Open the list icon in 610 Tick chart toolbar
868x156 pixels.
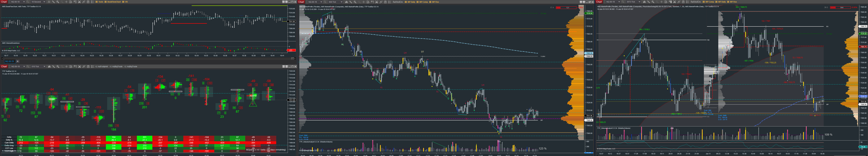point(93,66)
